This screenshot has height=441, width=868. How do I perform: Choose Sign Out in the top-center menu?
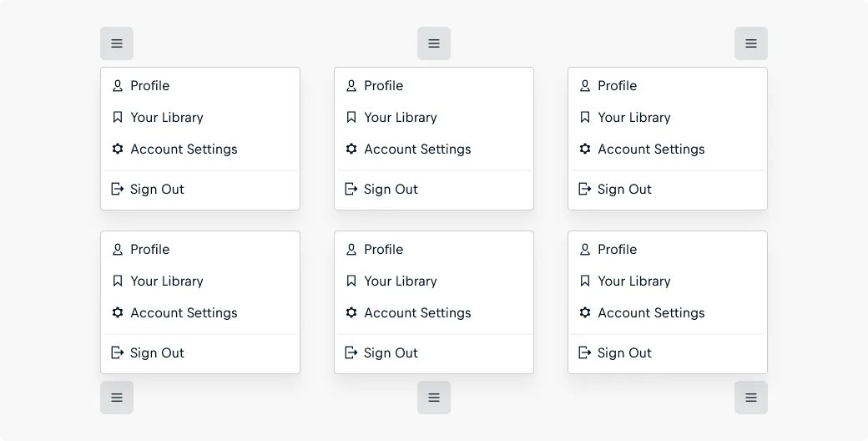tap(434, 189)
